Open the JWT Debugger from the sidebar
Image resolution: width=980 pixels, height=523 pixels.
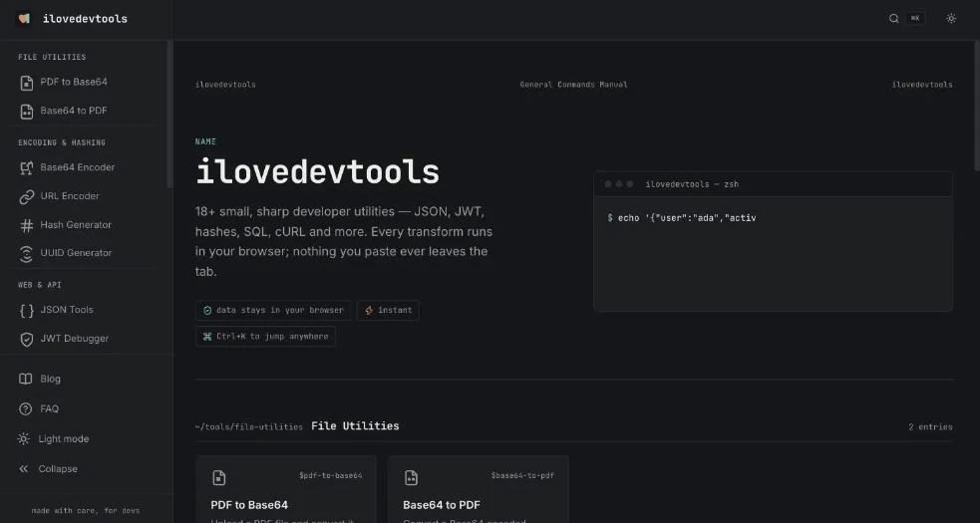83,339
